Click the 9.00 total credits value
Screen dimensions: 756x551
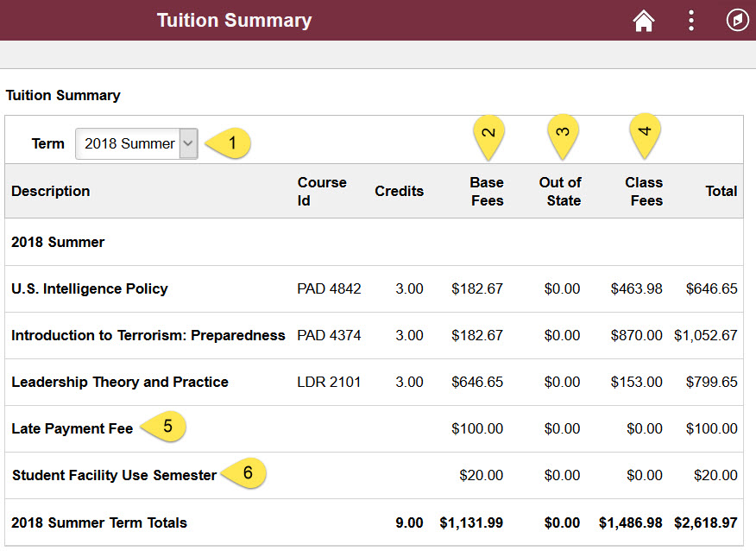[x=409, y=522]
